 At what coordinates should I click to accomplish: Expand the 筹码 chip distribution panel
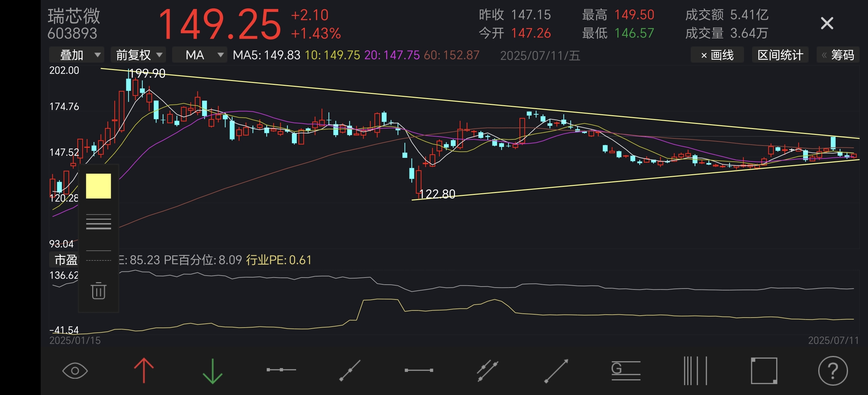click(x=838, y=55)
